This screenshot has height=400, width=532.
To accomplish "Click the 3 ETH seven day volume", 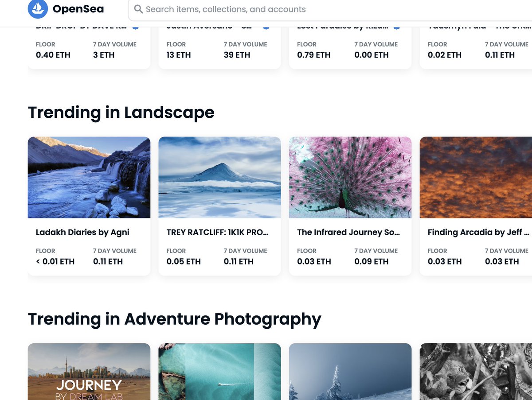I will (104, 55).
